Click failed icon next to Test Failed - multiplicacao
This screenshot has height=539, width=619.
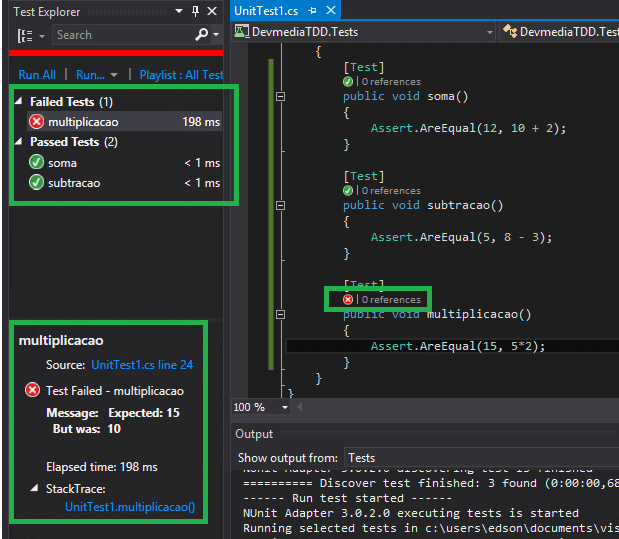tap(32, 390)
